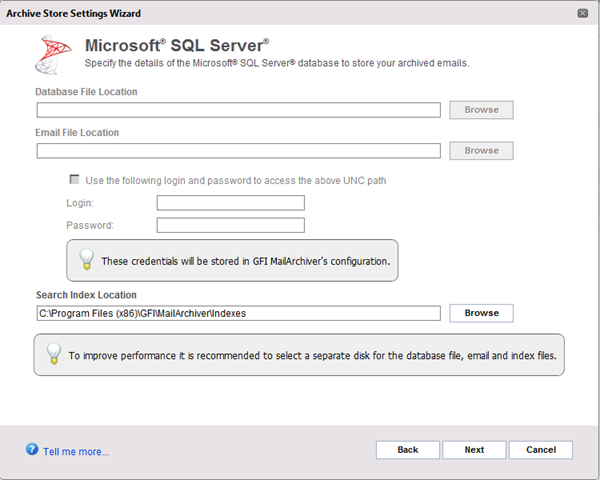This screenshot has height=480, width=600.
Task: Click the Microsoft SQL Server logo icon
Action: click(53, 54)
